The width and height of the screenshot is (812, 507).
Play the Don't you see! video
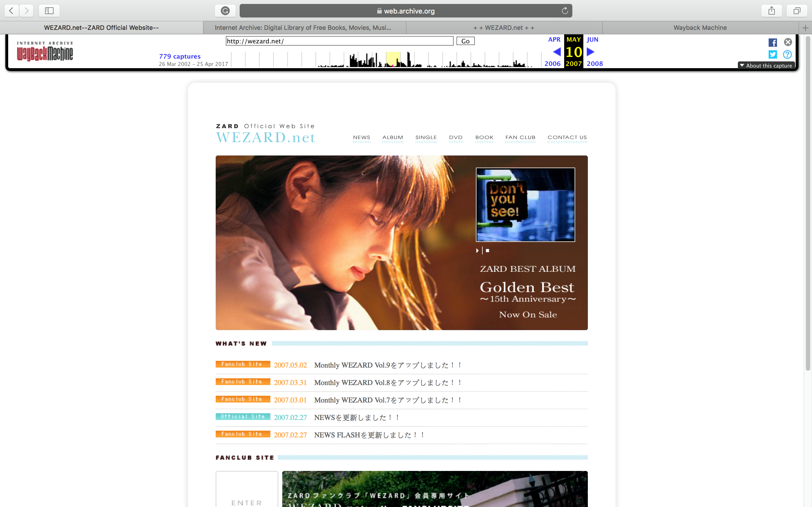477,250
